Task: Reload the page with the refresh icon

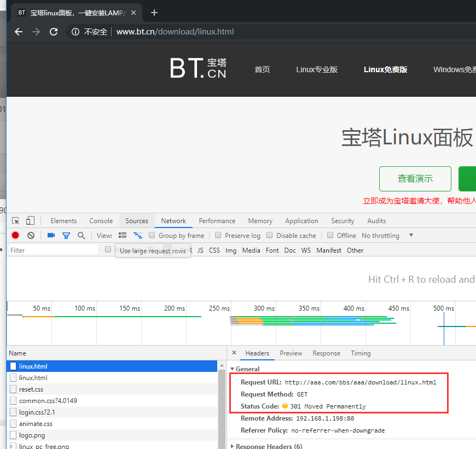Action: [x=54, y=32]
